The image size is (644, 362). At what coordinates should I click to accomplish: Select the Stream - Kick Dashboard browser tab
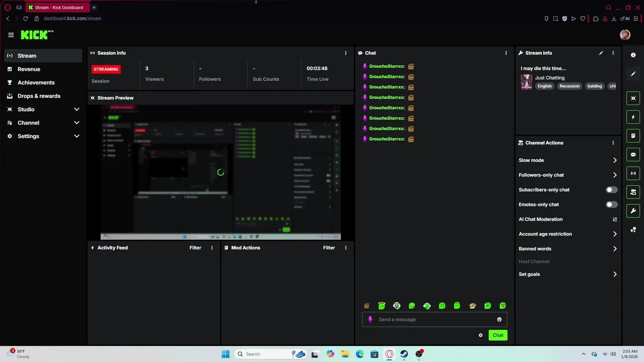coord(58,8)
